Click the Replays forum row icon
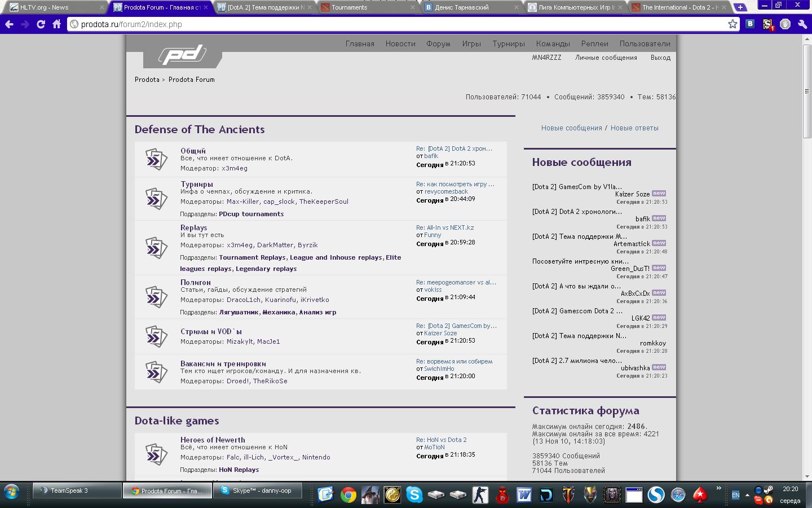 coord(156,248)
